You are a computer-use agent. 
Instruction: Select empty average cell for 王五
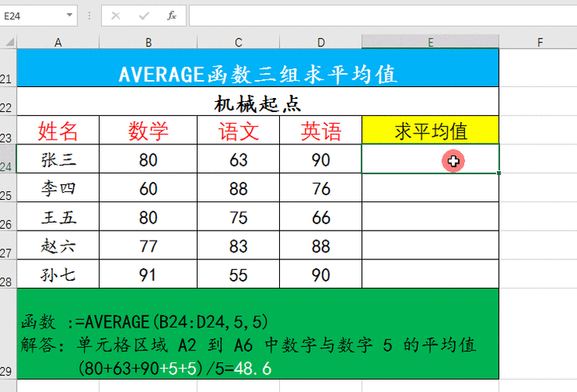pyautogui.click(x=430, y=216)
